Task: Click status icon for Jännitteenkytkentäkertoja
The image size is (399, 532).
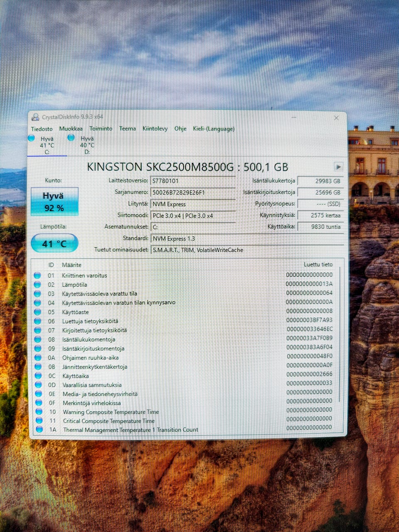Action: [38, 367]
